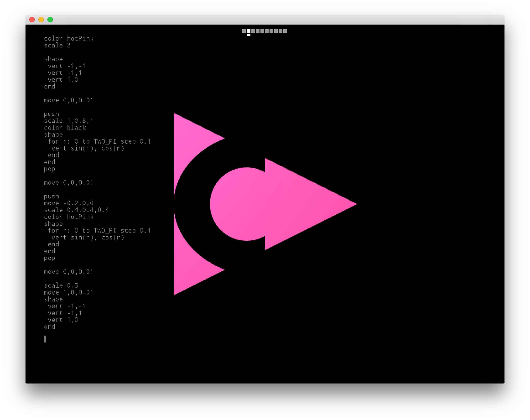
Task: Click the small indicator below the active slot
Action: click(249, 35)
